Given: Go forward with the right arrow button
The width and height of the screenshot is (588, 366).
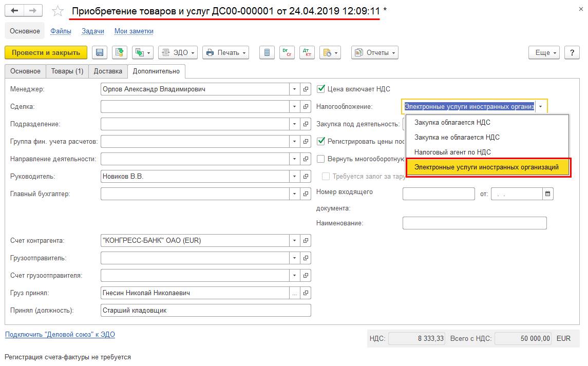Looking at the screenshot, I should click(x=33, y=11).
